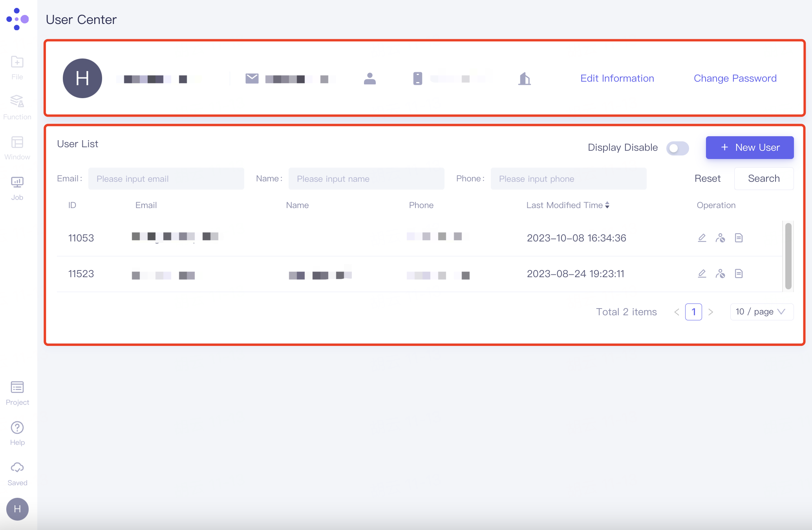Select the user avatar at bottom left

click(x=17, y=509)
